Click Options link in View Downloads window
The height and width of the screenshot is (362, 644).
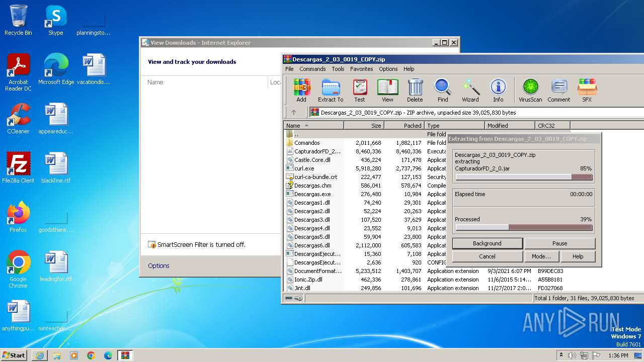pos(158,265)
